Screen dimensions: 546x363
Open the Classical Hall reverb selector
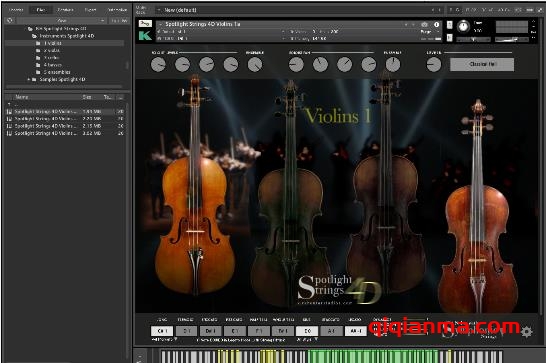(482, 64)
